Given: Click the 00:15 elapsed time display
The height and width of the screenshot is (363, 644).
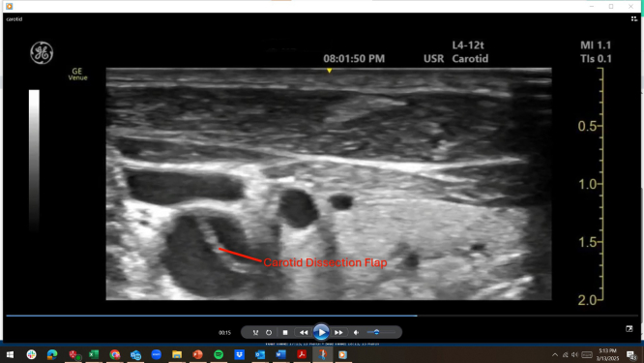Looking at the screenshot, I should [x=224, y=333].
